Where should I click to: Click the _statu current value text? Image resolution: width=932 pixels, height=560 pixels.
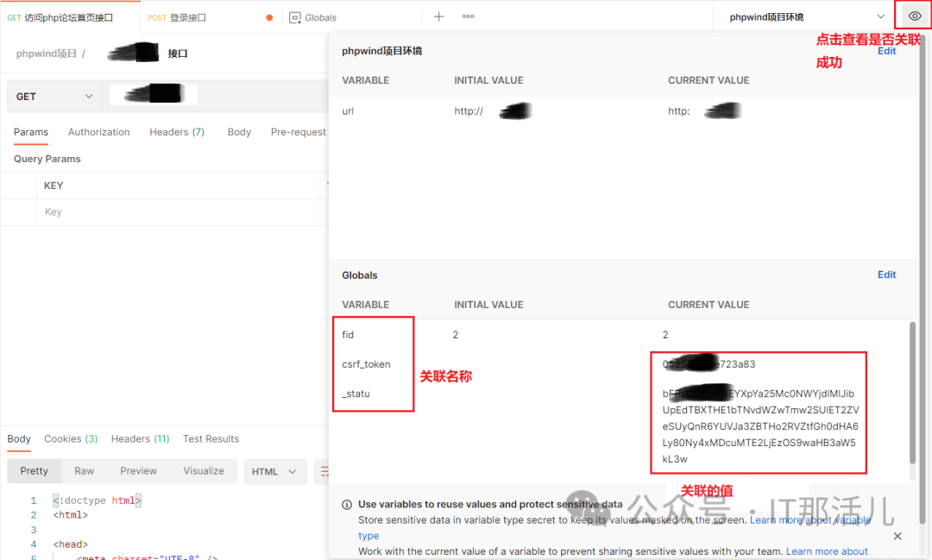click(x=760, y=426)
